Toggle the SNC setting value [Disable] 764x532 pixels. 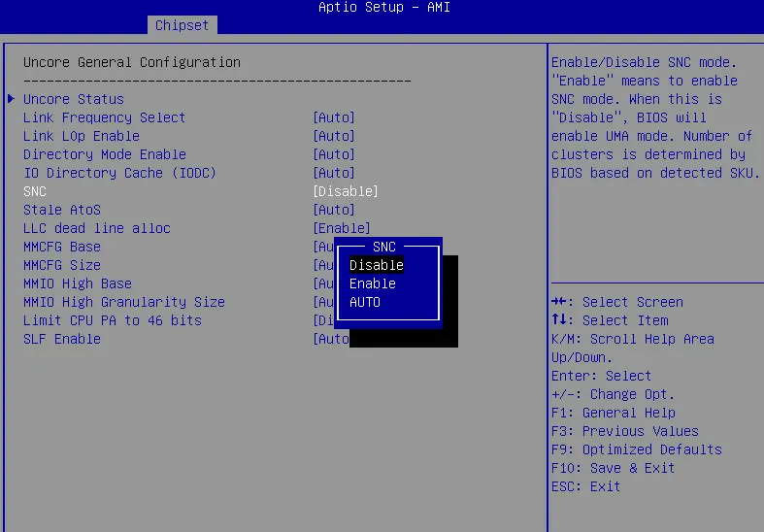[x=346, y=191]
